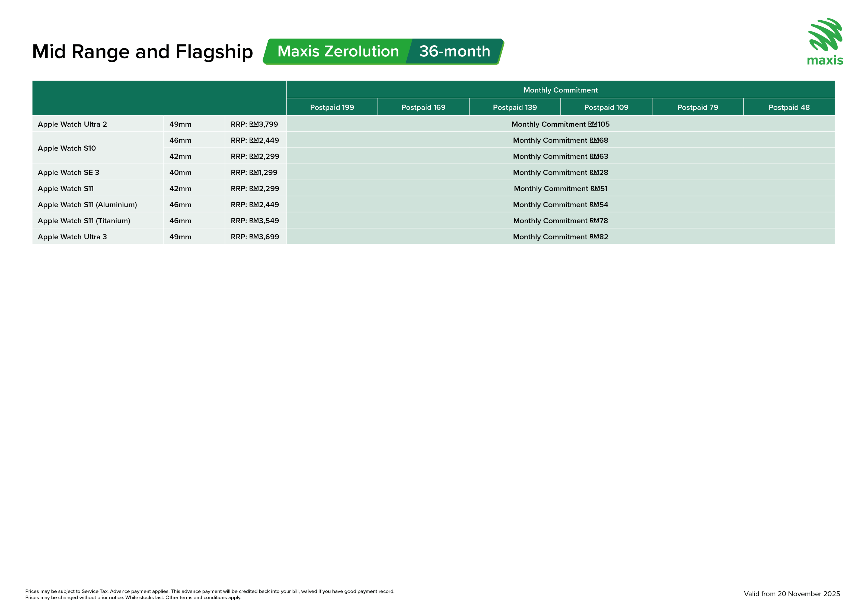
Task: Click Apple Watch S11 (Titanium) row name
Action: click(84, 221)
